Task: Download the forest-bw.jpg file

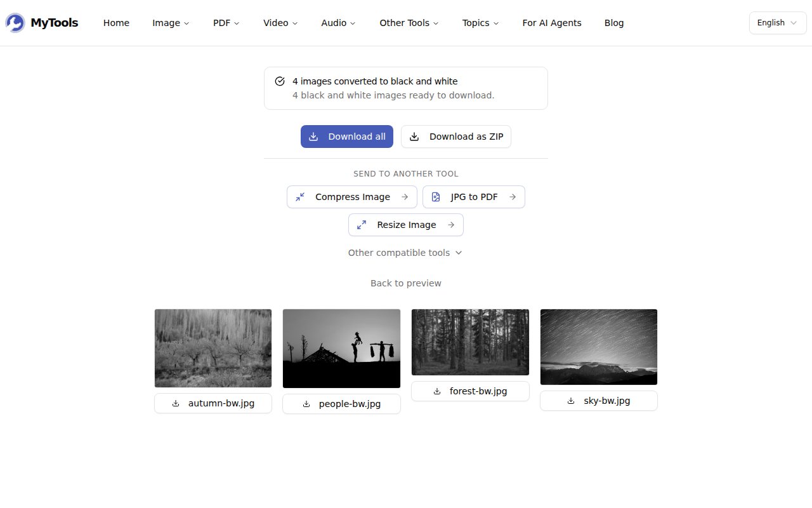Action: [470, 391]
